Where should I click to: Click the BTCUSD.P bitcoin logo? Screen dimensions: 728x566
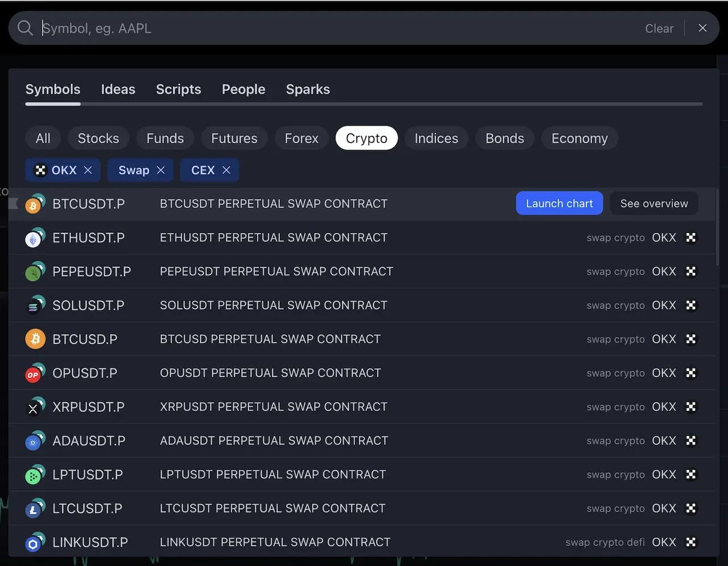tap(35, 339)
